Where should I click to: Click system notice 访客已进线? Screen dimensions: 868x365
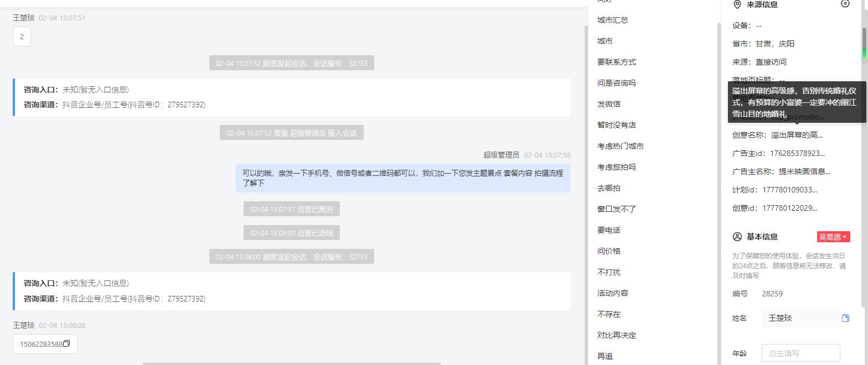(x=292, y=233)
